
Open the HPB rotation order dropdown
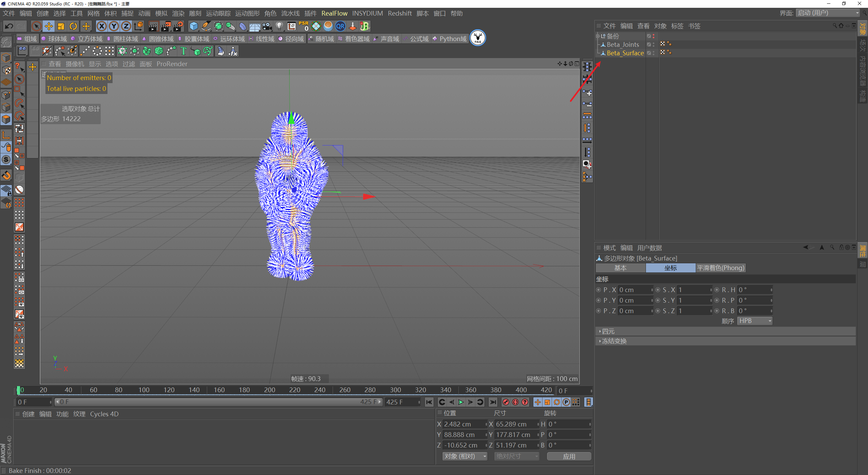(x=755, y=321)
